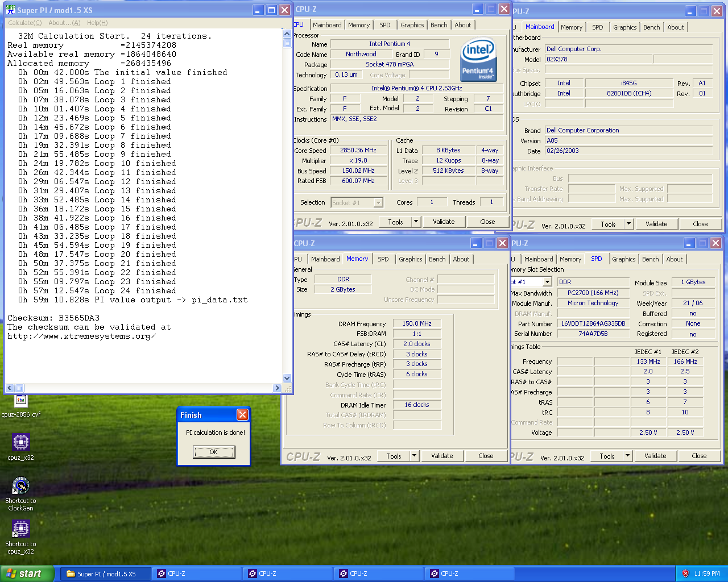Open the Help menu in Super PI
Viewport: 728px width, 582px height.
[97, 23]
